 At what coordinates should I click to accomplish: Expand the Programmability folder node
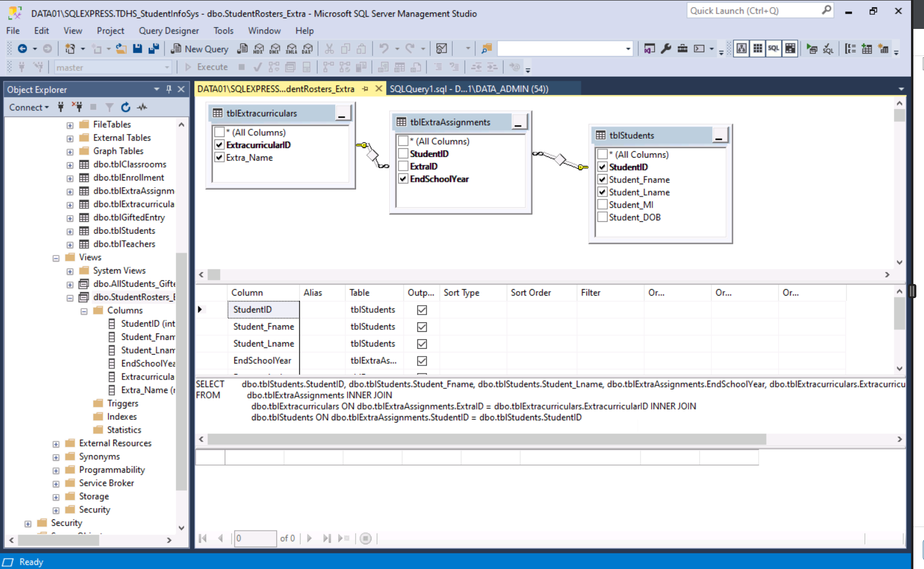pyautogui.click(x=56, y=470)
